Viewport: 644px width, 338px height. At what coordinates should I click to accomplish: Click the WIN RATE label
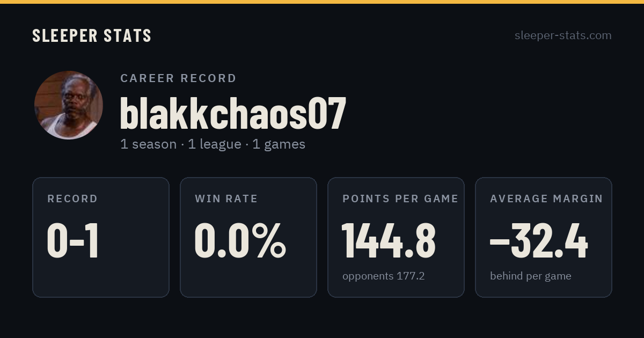click(x=226, y=199)
